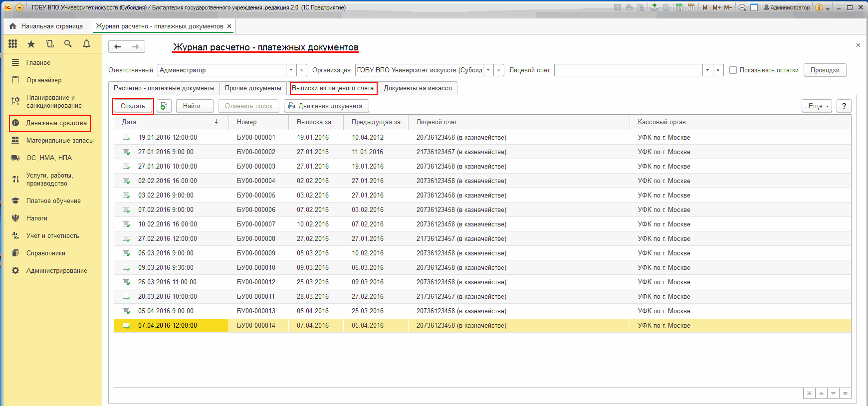Open Главное section
The image size is (868, 406).
[38, 62]
